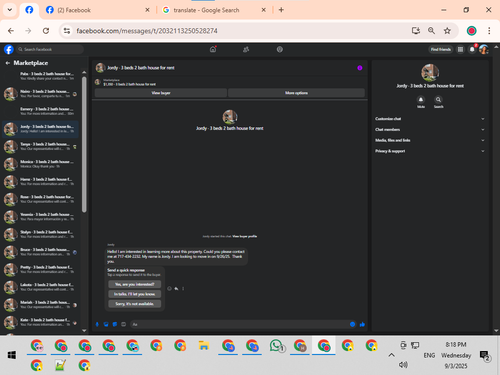The image size is (500, 375).
Task: Send a thumbs-up like
Action: pyautogui.click(x=362, y=324)
